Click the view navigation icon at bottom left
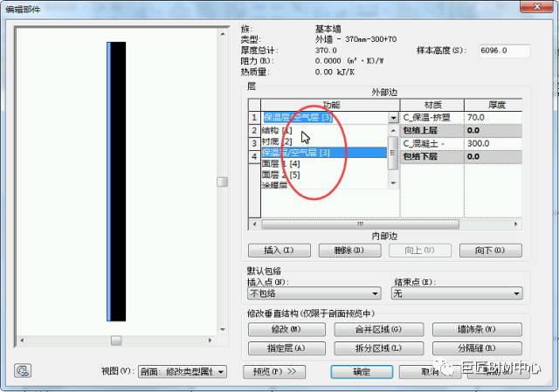This screenshot has width=559, height=392. (23, 371)
